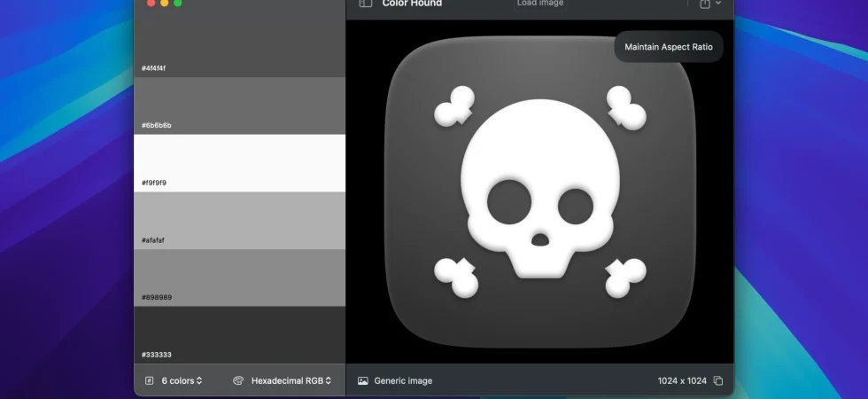The height and width of the screenshot is (399, 868).
Task: Choose the near-white #f9f9f9 swatch
Action: (x=240, y=163)
